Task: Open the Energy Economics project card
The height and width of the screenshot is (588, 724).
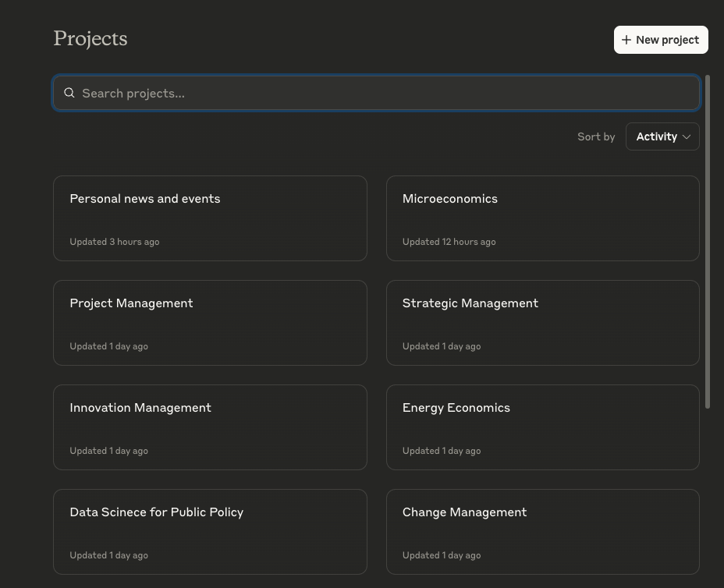Action: pos(542,427)
